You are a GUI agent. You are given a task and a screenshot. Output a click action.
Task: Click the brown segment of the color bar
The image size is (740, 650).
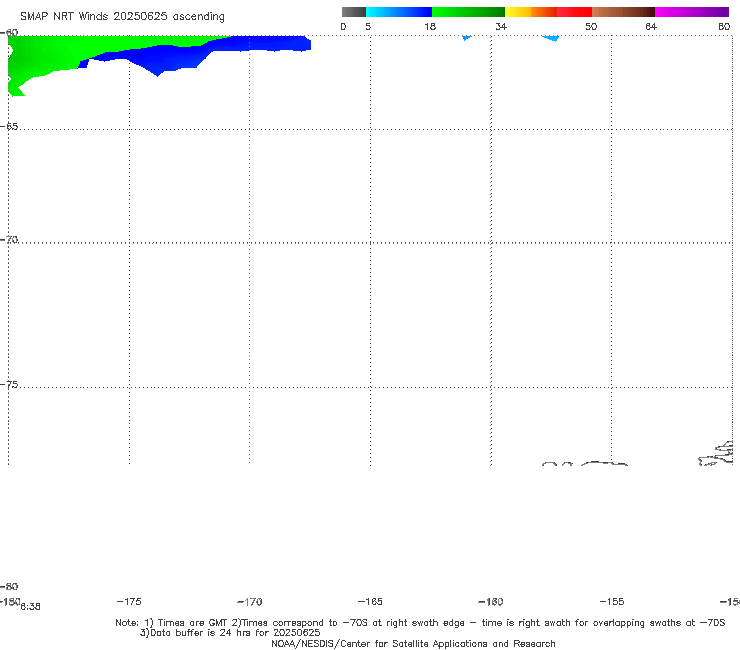pyautogui.click(x=623, y=12)
